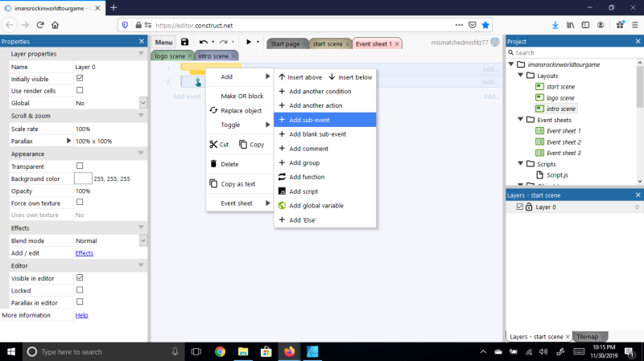Choose Copy as text from the context menu
The height and width of the screenshot is (361, 644).
(239, 184)
